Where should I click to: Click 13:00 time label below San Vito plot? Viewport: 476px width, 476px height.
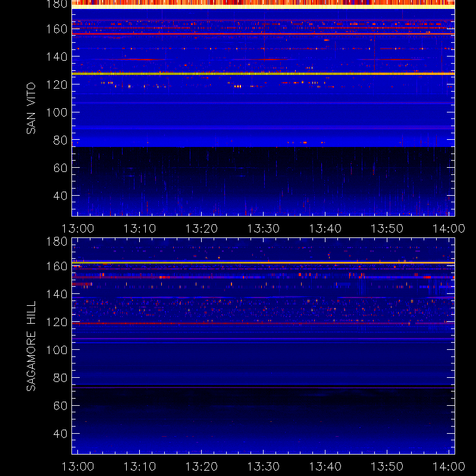click(78, 228)
